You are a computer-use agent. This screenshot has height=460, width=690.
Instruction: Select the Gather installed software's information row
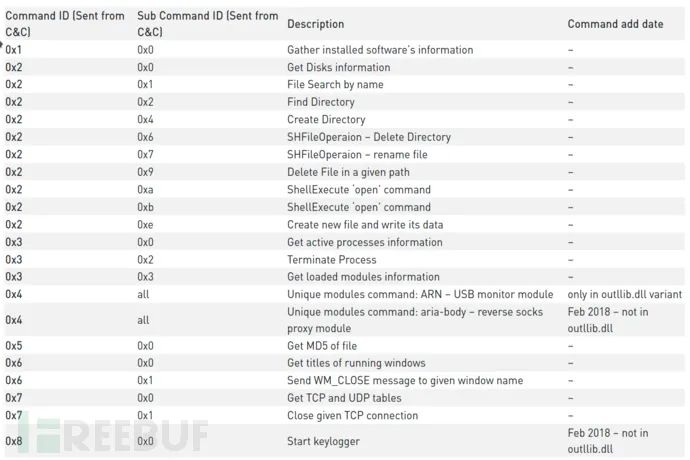(x=344, y=50)
